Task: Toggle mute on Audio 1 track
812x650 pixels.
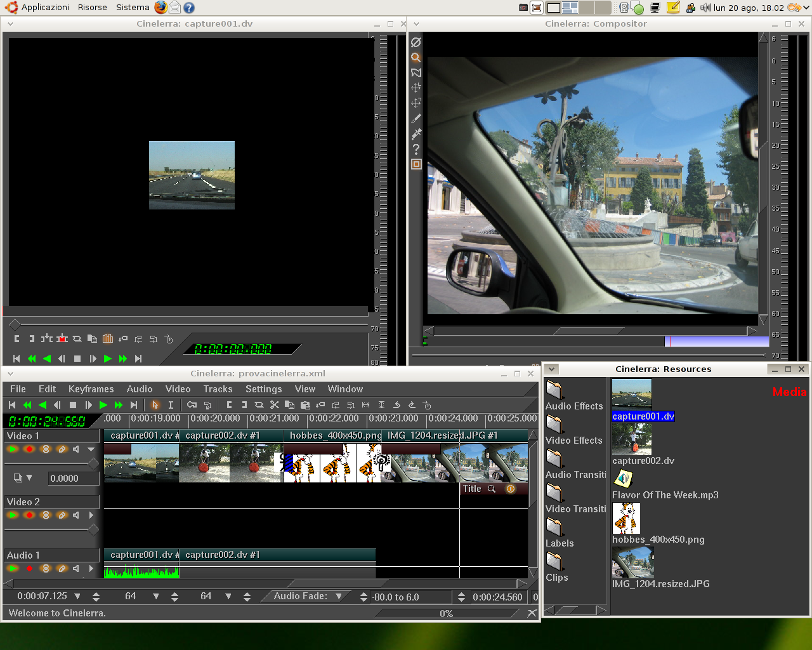Action: coord(76,569)
